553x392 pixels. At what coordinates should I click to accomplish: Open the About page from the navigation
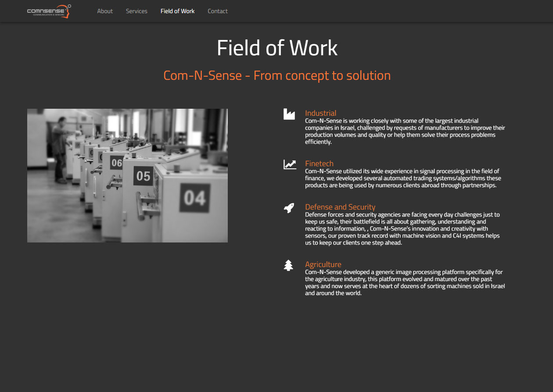coord(105,11)
